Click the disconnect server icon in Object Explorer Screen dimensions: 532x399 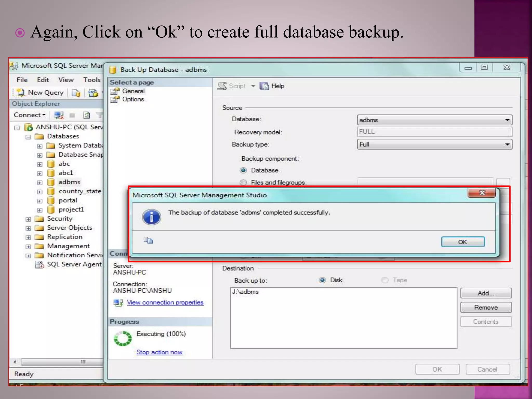[x=59, y=115]
